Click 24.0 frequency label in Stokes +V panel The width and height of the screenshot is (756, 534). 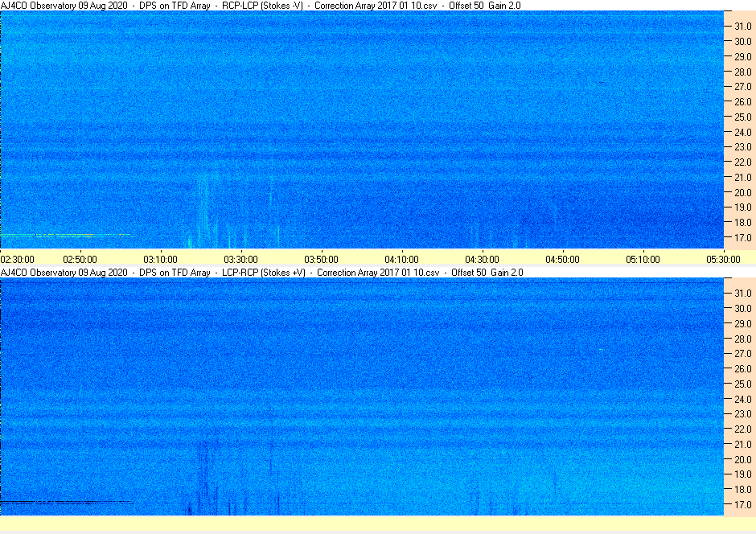point(742,399)
